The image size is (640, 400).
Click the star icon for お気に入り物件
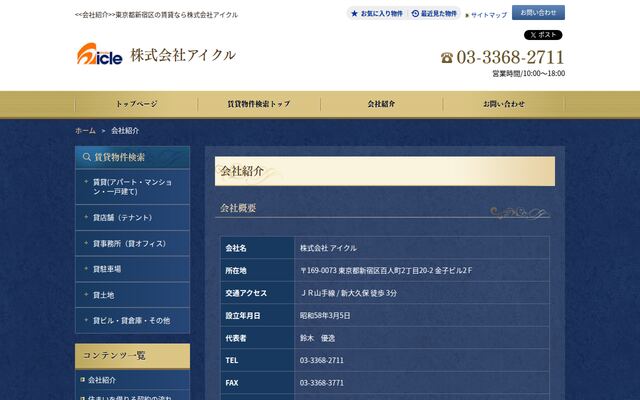click(x=354, y=14)
